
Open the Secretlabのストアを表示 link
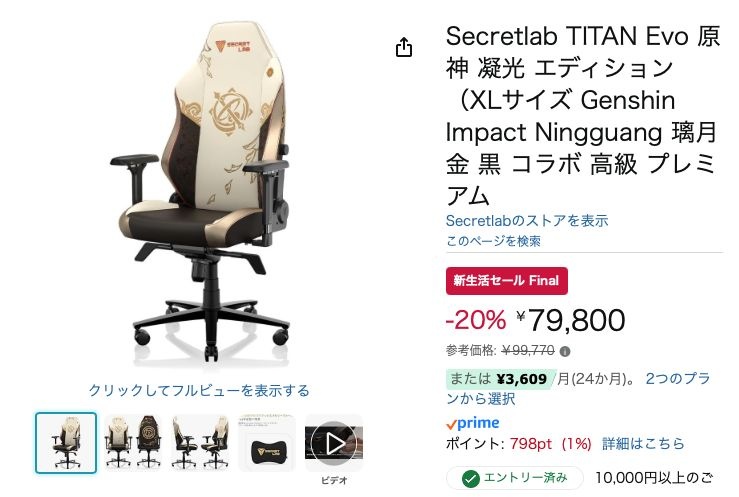tap(527, 220)
